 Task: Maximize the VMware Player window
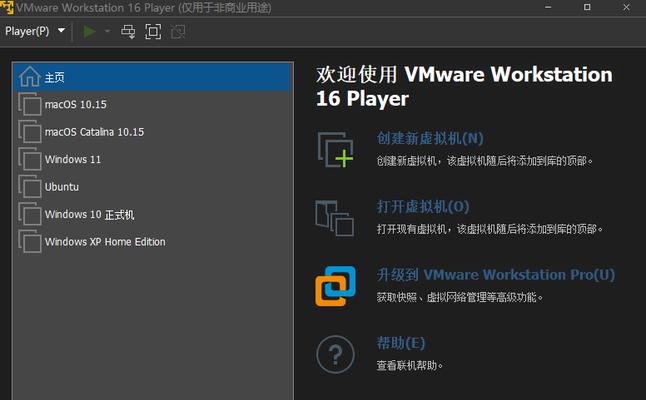coord(587,7)
